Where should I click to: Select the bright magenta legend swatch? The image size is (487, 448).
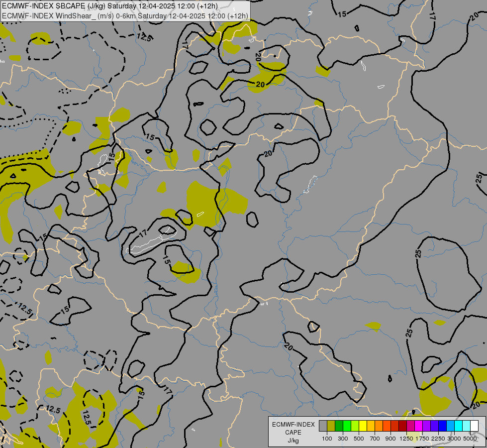(x=418, y=426)
